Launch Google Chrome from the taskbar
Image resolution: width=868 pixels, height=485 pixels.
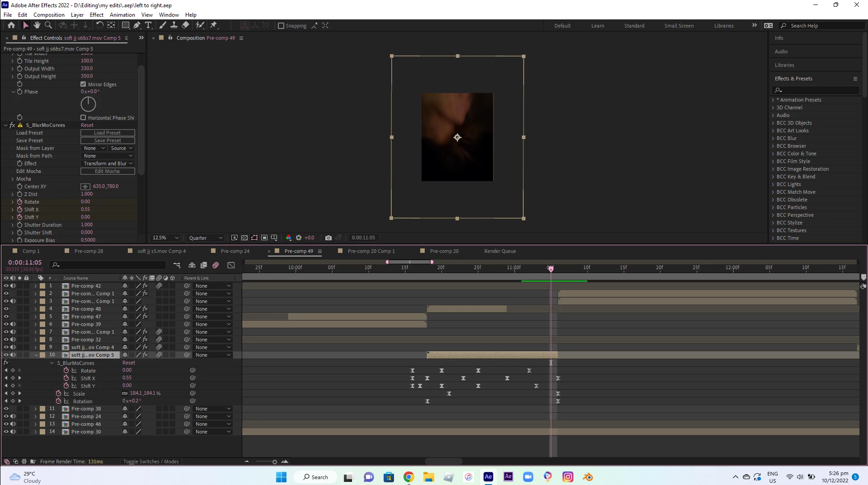tap(409, 477)
